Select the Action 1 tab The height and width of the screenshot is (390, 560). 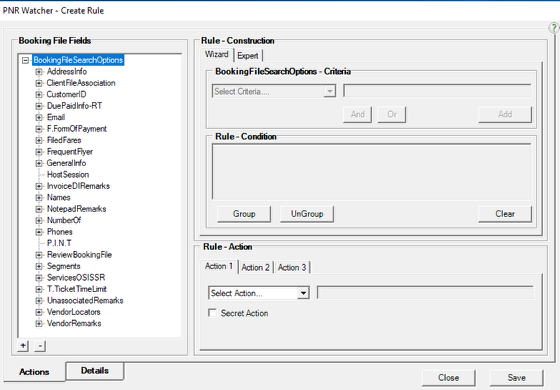tap(219, 266)
